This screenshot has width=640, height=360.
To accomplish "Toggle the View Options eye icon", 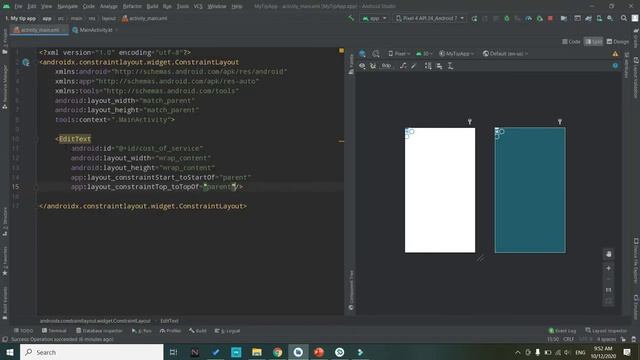I will pos(362,66).
